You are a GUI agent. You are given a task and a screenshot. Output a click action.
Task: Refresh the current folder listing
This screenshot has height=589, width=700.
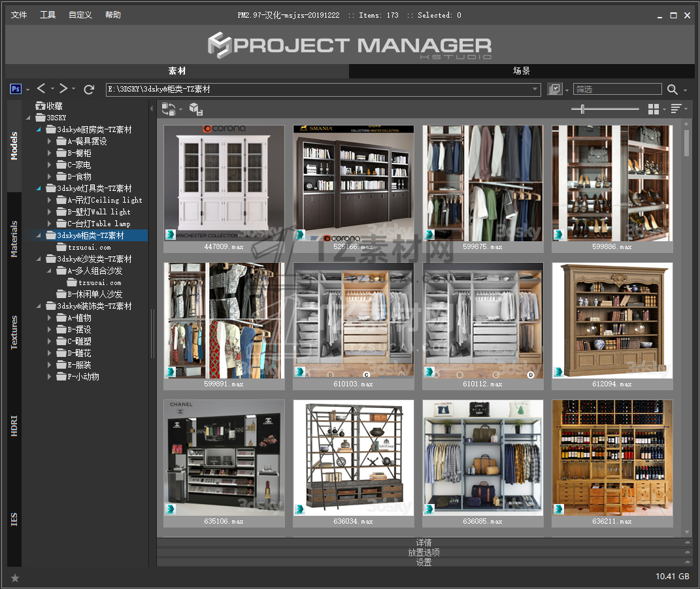(90, 89)
